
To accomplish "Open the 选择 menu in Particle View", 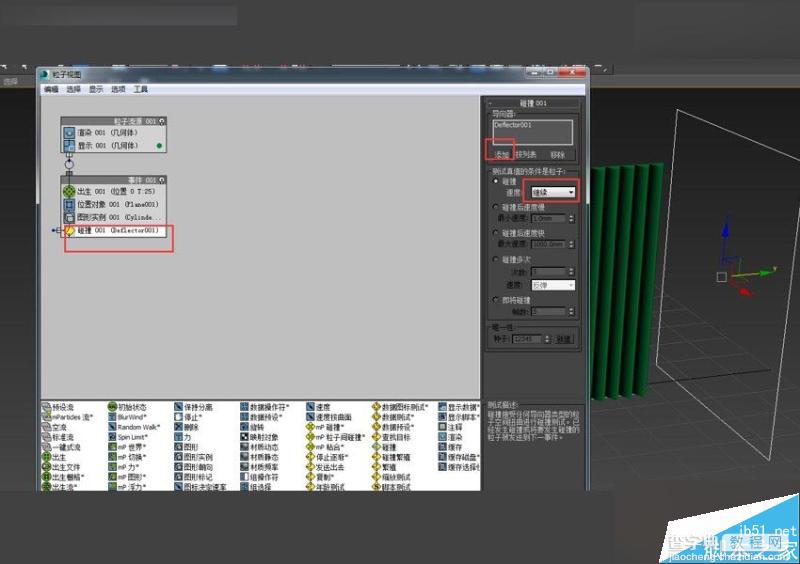I will coord(73,89).
